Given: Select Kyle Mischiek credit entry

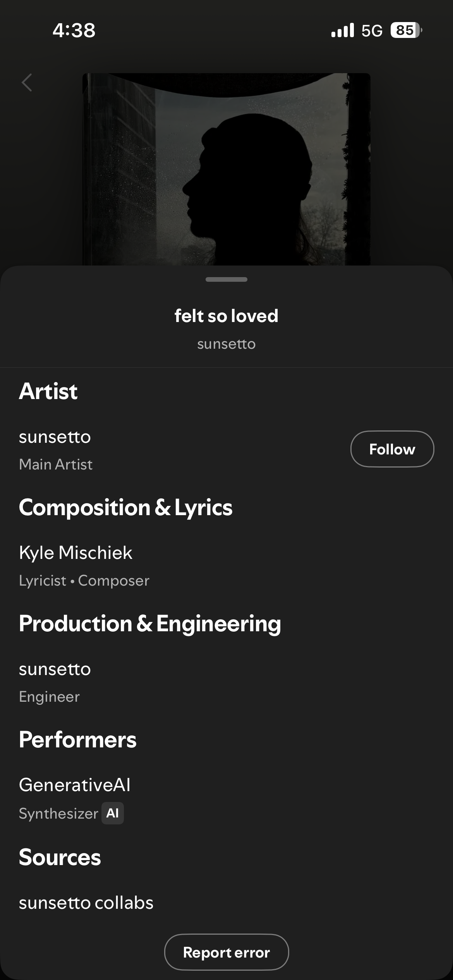Looking at the screenshot, I should click(75, 553).
